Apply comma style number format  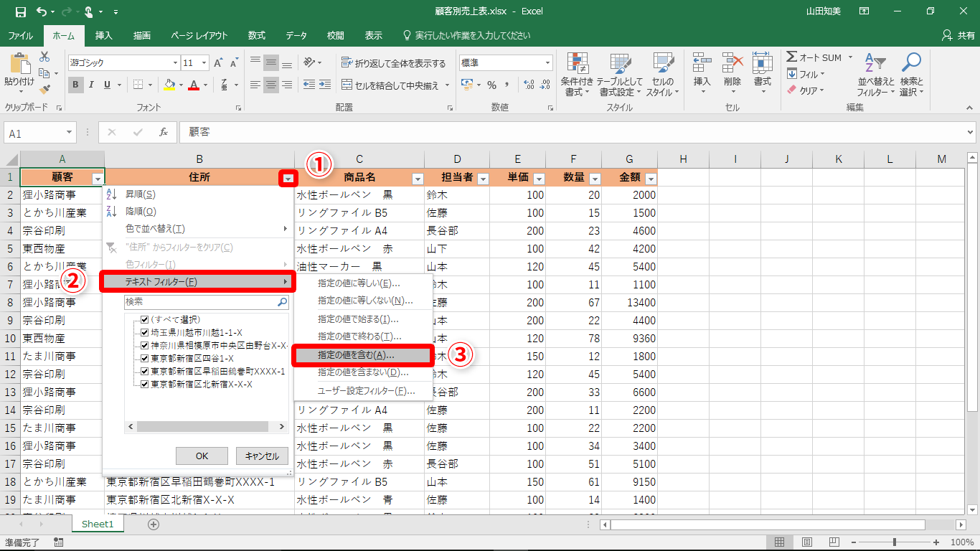pyautogui.click(x=508, y=85)
